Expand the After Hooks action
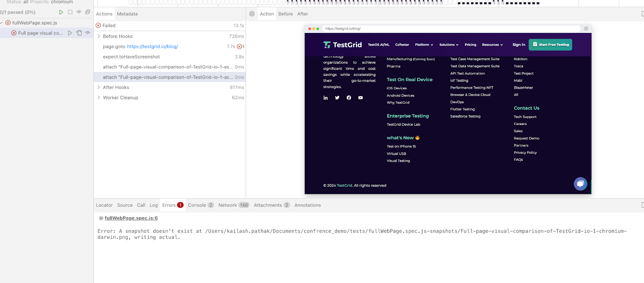The width and height of the screenshot is (644, 283). 99,87
